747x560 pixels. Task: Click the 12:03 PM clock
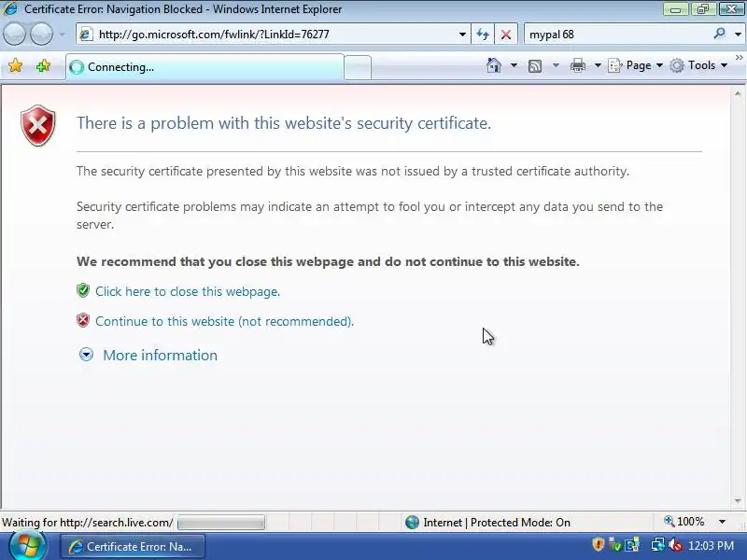click(x=711, y=546)
